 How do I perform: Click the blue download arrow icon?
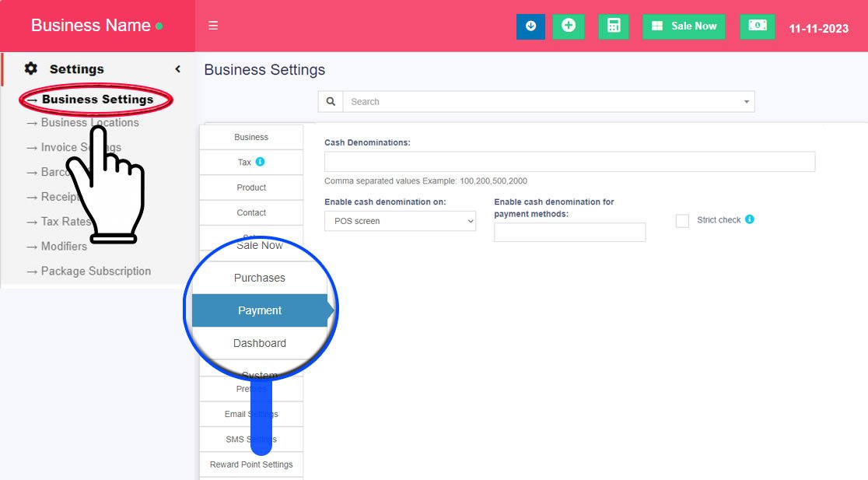tap(530, 26)
